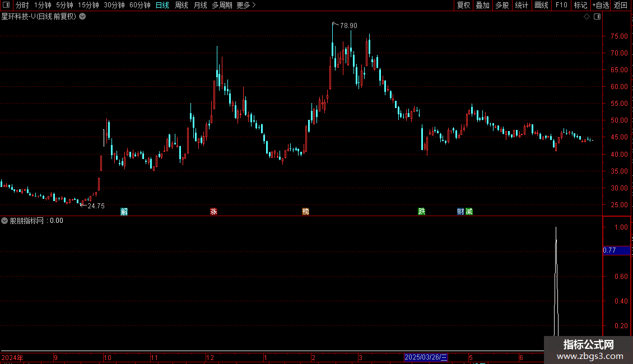Select the 1分钟 period tab
633x364 pixels.
pos(43,5)
